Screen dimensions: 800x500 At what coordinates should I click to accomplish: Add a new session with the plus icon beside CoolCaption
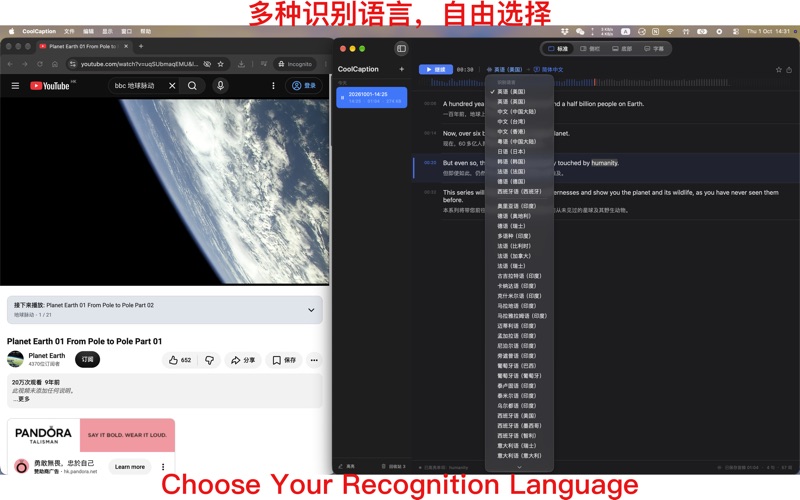[402, 69]
